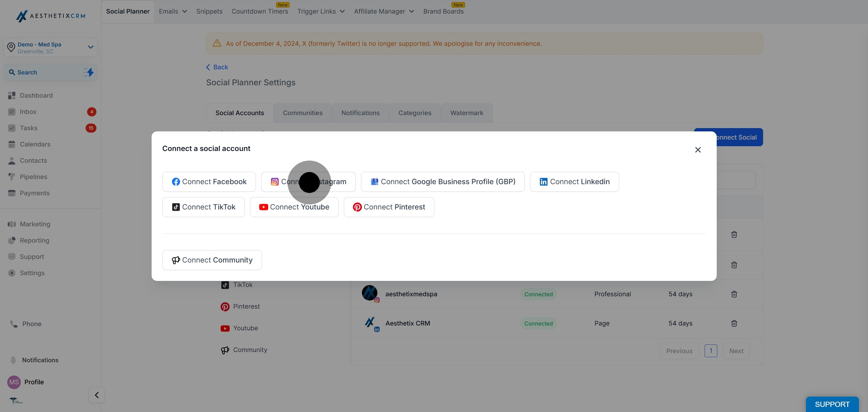
Task: Delete the Aesthetix CRM page connection
Action: (734, 323)
